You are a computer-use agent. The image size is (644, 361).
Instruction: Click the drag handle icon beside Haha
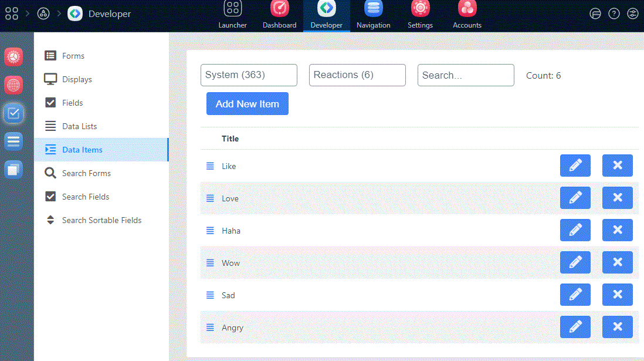click(211, 231)
